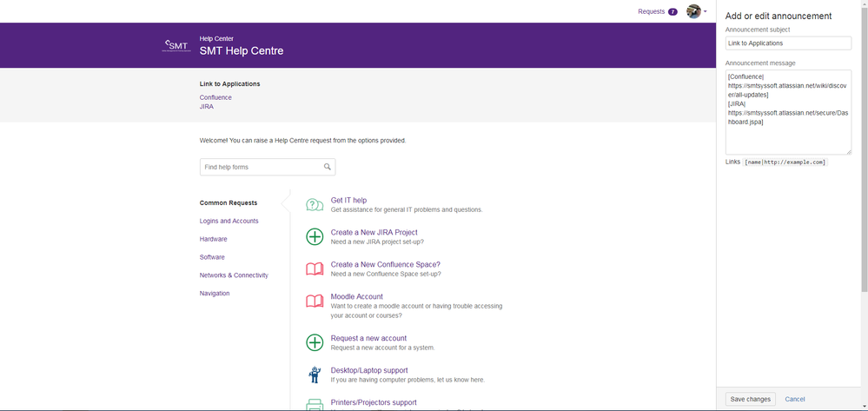Open Request a new account
The width and height of the screenshot is (868, 411).
pyautogui.click(x=368, y=338)
